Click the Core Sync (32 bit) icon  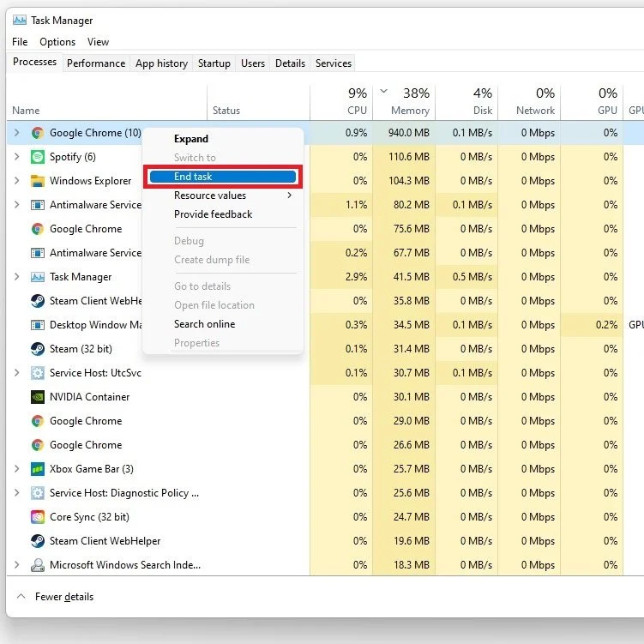pyautogui.click(x=38, y=517)
